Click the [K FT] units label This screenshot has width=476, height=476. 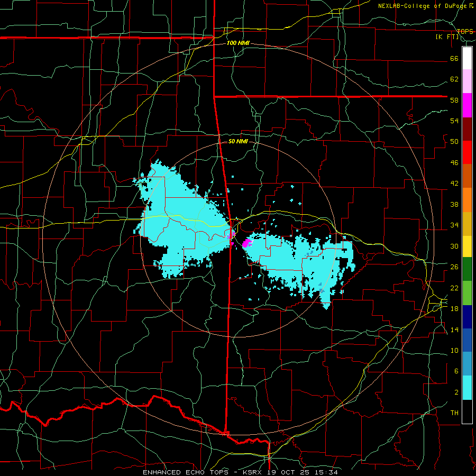[x=447, y=36]
